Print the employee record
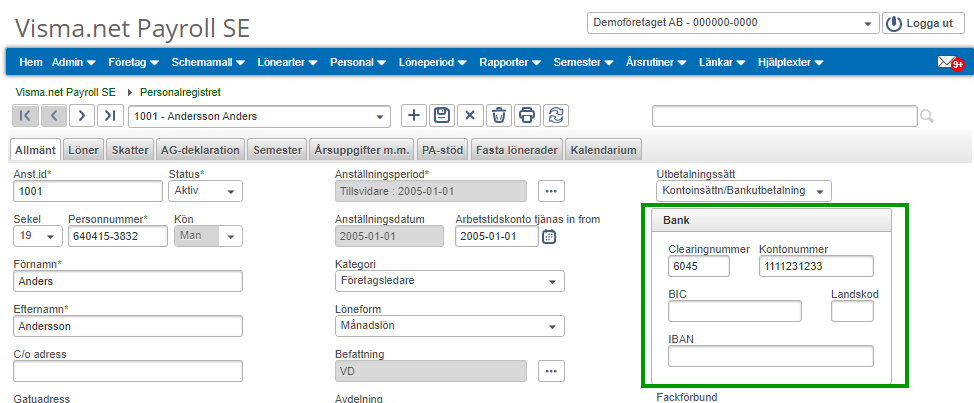 pyautogui.click(x=527, y=115)
